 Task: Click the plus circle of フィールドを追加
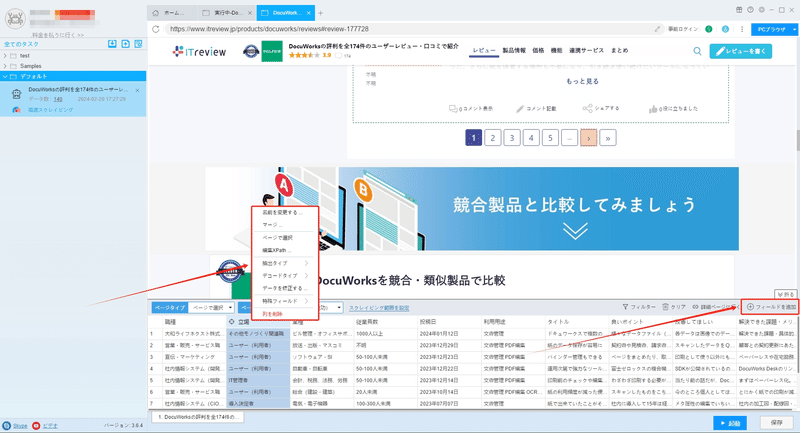(x=750, y=307)
